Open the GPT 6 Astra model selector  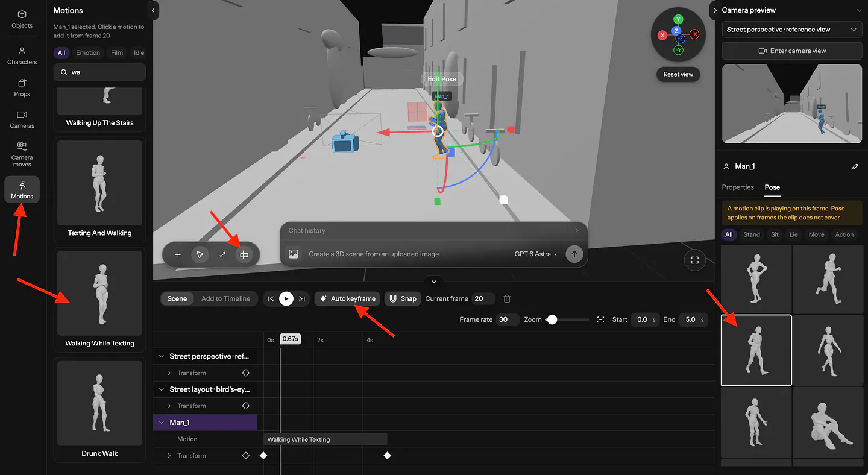536,254
